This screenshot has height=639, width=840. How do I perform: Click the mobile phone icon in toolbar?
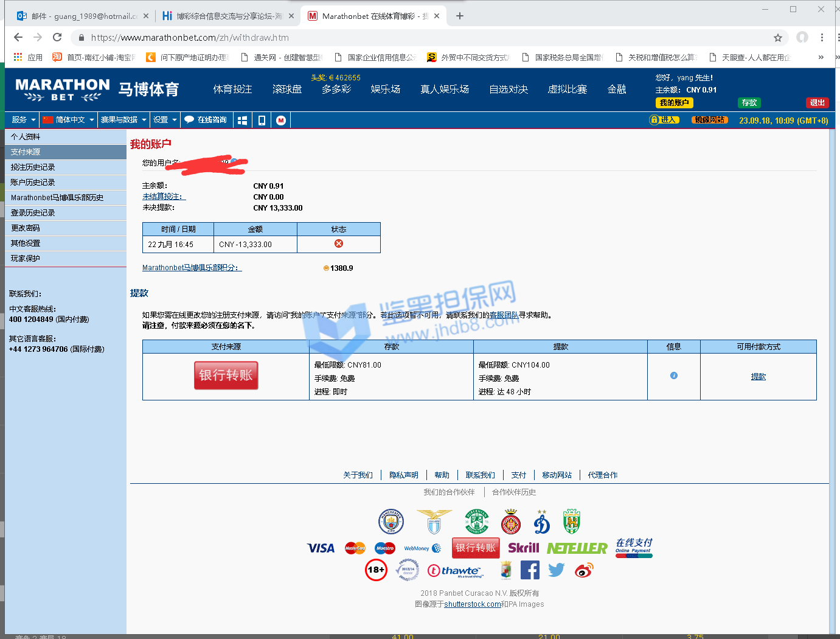tap(262, 120)
